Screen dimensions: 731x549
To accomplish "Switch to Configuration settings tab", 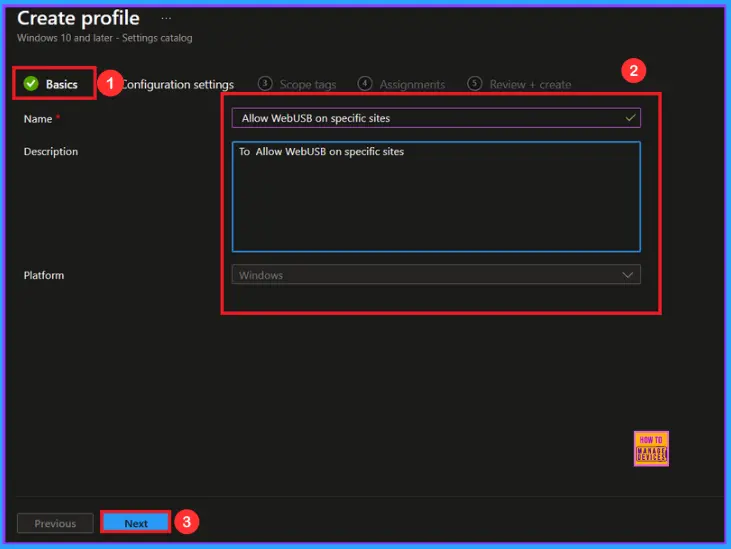I will [x=178, y=84].
